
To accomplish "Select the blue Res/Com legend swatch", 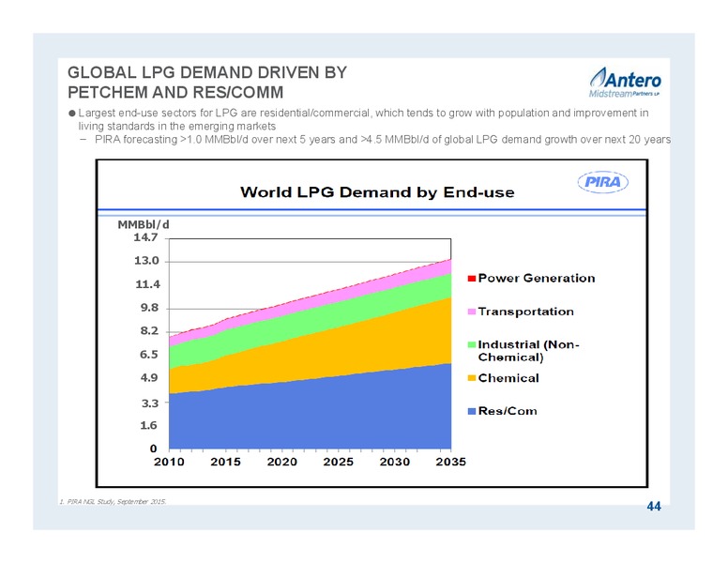I will (x=472, y=411).
